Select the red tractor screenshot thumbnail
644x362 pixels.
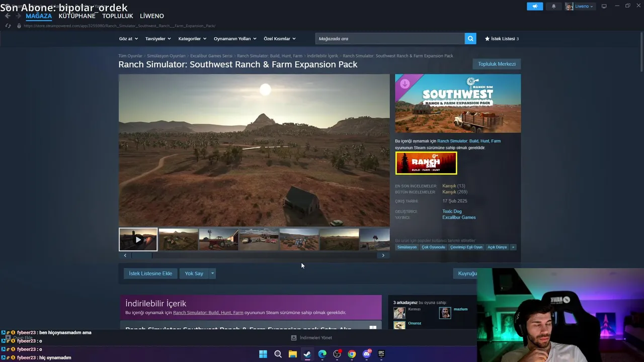click(x=218, y=239)
